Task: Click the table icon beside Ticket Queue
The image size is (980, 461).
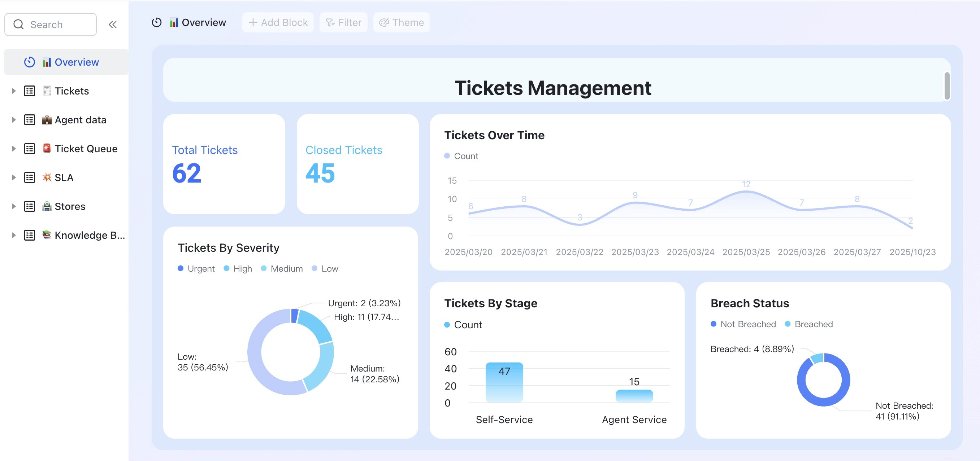Action: [30, 149]
